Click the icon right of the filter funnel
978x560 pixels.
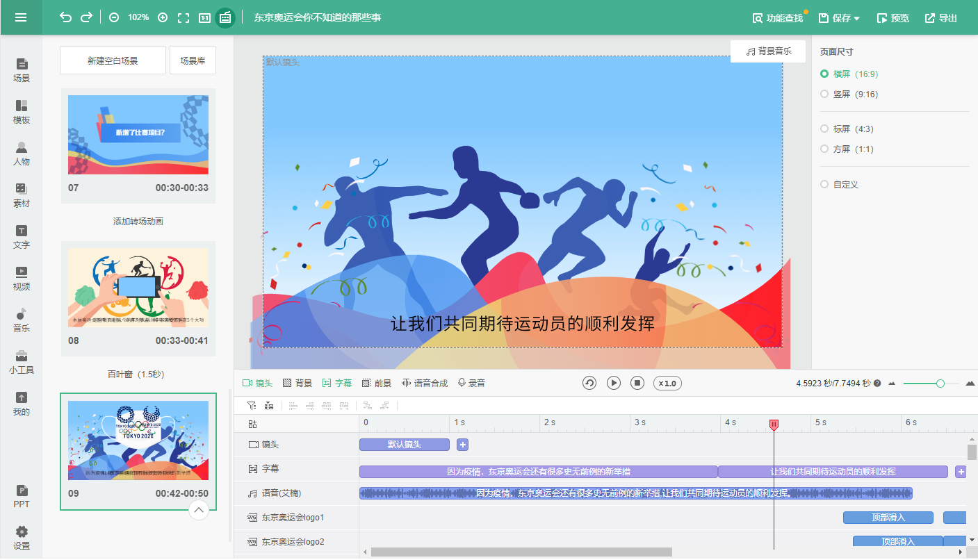pyautogui.click(x=269, y=406)
